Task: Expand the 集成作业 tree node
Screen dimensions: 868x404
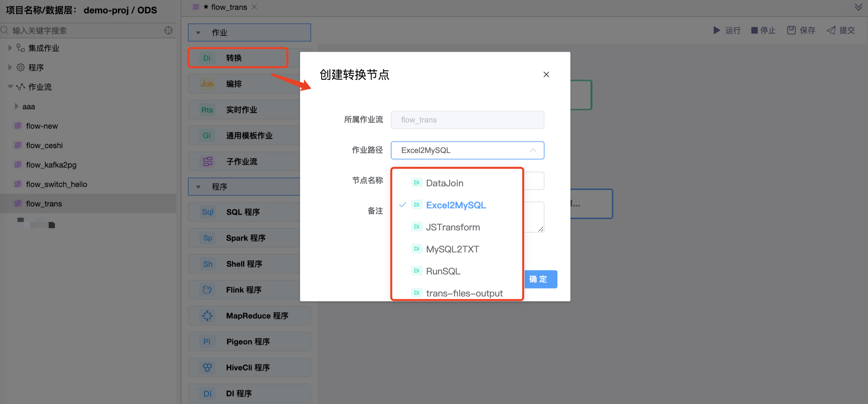Action: (10, 48)
